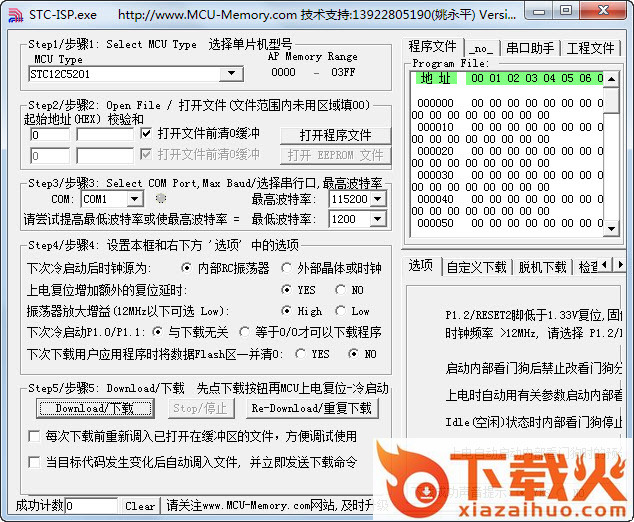
Task: Maximize the STC-ISP window
Action: (x=565, y=11)
